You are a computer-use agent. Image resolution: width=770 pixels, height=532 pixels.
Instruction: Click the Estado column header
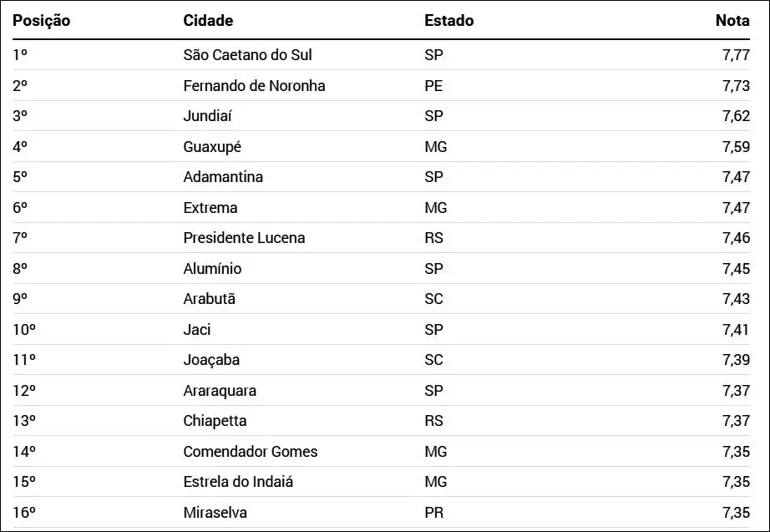(x=448, y=21)
